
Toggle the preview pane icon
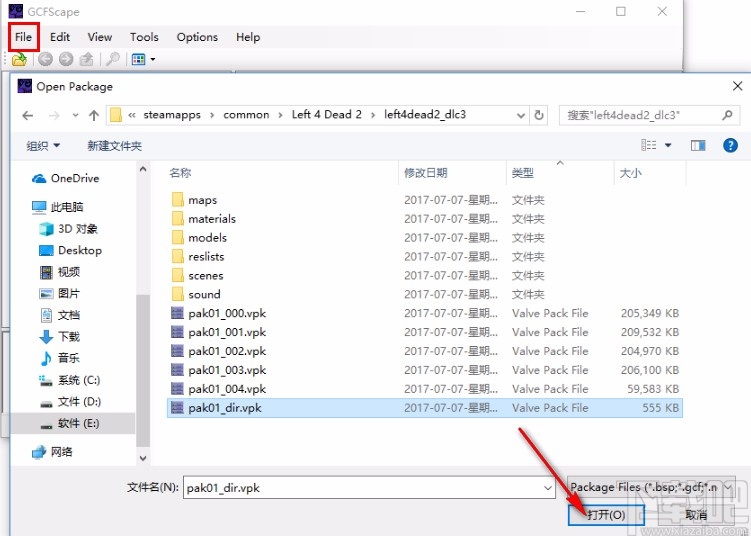[x=698, y=145]
